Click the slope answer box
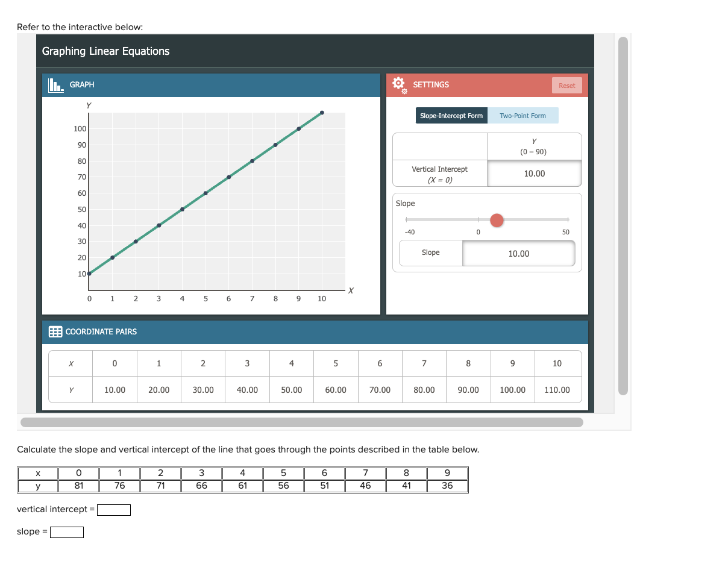Viewport: 728px width, 570px height. click(x=66, y=531)
